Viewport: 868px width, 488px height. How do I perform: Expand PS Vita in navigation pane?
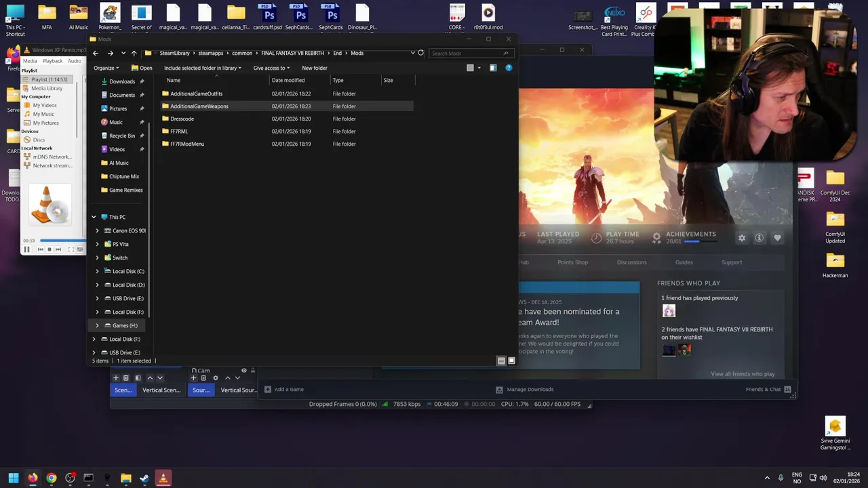pos(97,244)
